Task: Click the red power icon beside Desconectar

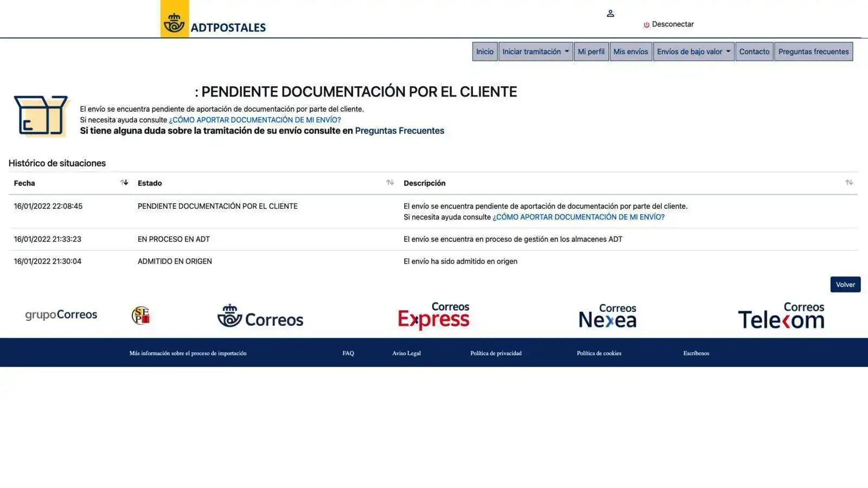Action: point(646,25)
